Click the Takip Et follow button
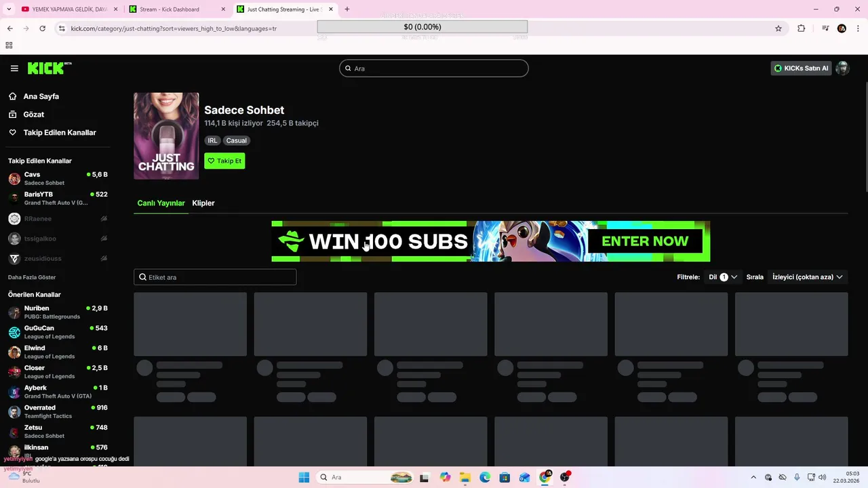Image resolution: width=868 pixels, height=488 pixels. coord(224,161)
